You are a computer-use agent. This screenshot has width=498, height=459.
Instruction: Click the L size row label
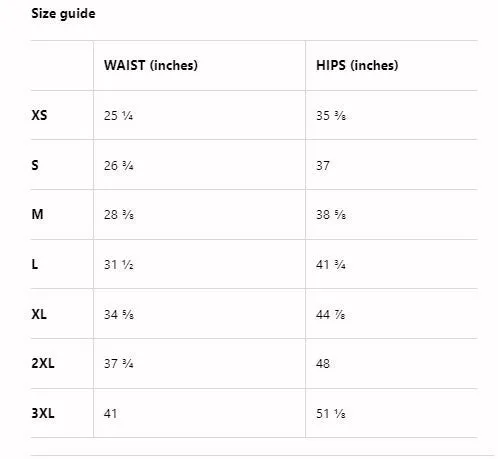(x=35, y=264)
